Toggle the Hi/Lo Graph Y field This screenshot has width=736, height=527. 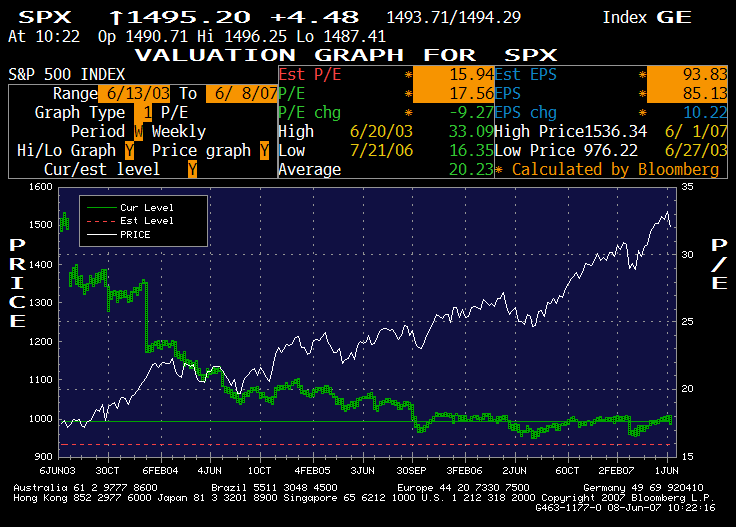tap(130, 150)
